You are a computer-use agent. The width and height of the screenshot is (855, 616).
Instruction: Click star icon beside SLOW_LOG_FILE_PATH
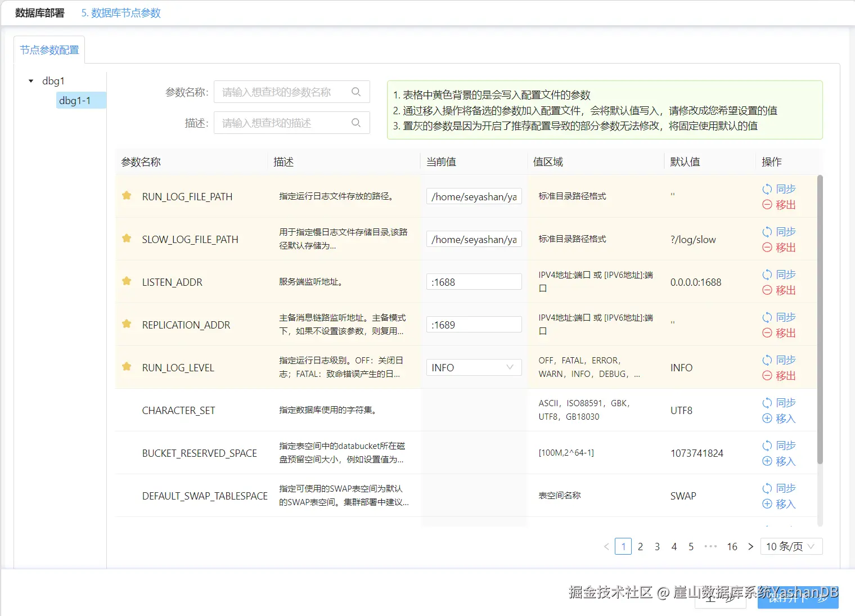127,239
